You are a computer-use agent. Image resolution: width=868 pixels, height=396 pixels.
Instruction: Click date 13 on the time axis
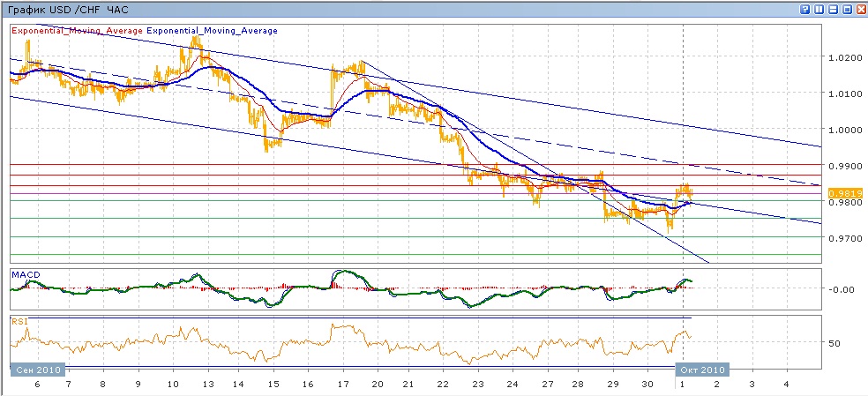[x=207, y=385]
